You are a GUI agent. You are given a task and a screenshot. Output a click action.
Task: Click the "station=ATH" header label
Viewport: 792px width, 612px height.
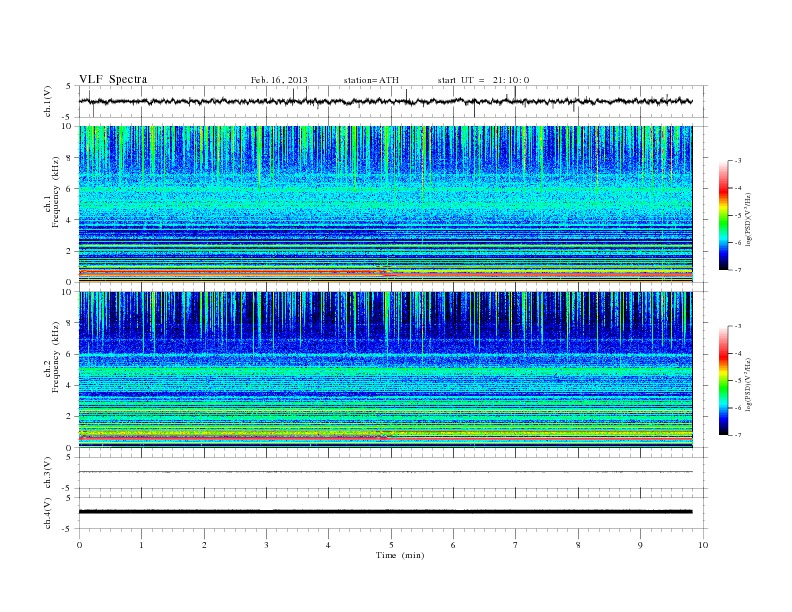(371, 80)
